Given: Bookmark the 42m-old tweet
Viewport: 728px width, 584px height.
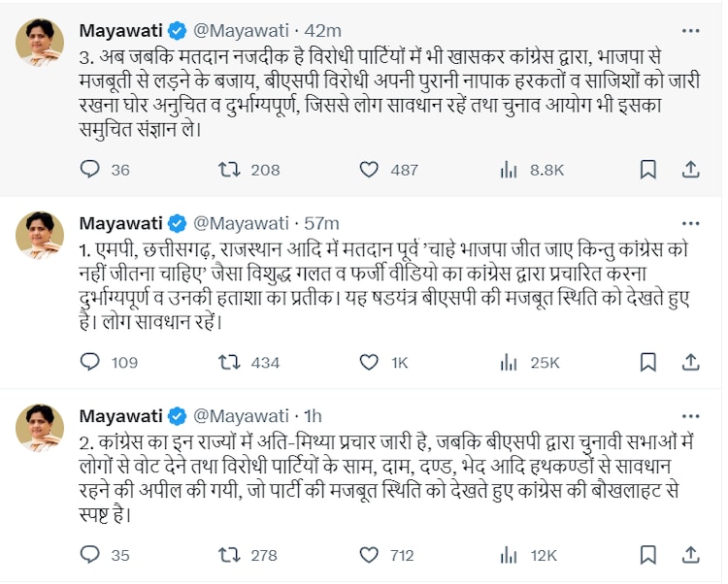Looking at the screenshot, I should pos(647,170).
